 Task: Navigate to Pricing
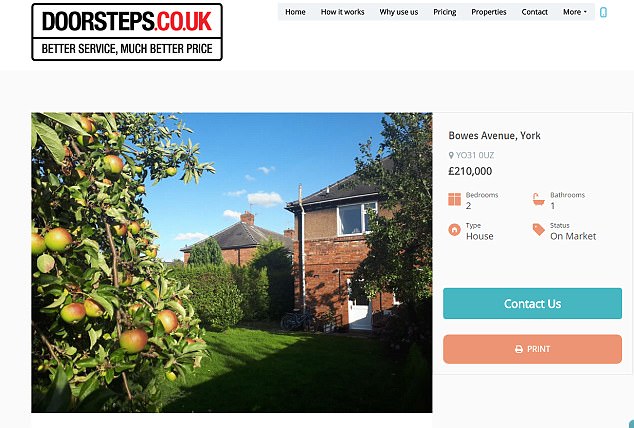pos(445,12)
